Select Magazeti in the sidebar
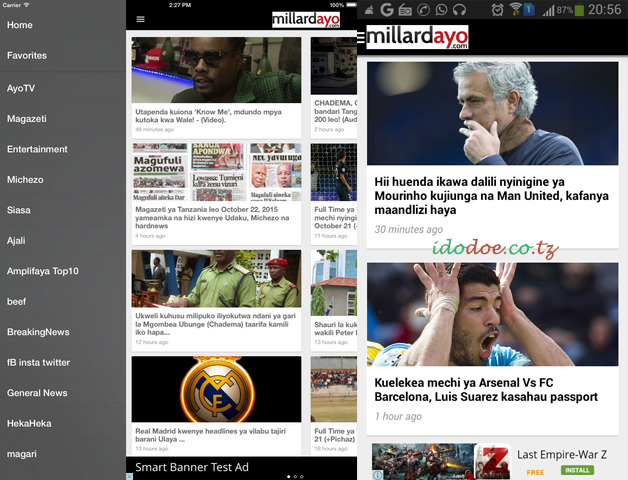Viewport: 628px width, 480px height. pyautogui.click(x=62, y=119)
